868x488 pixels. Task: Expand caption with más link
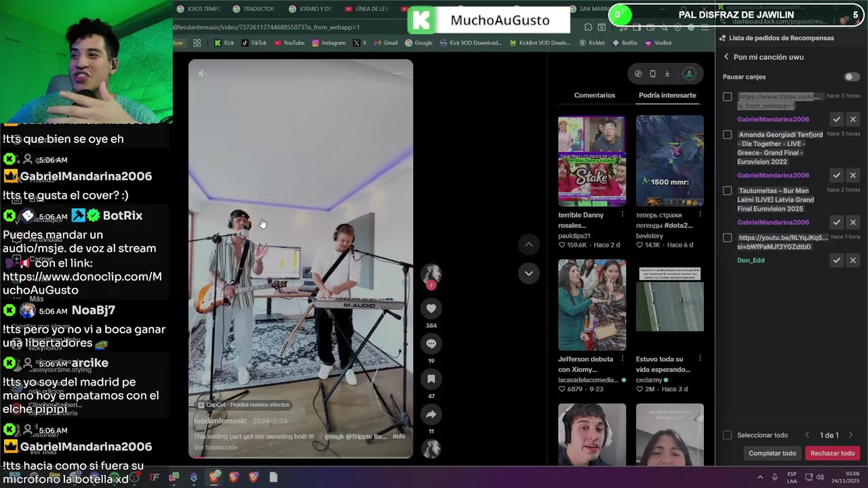pos(399,436)
